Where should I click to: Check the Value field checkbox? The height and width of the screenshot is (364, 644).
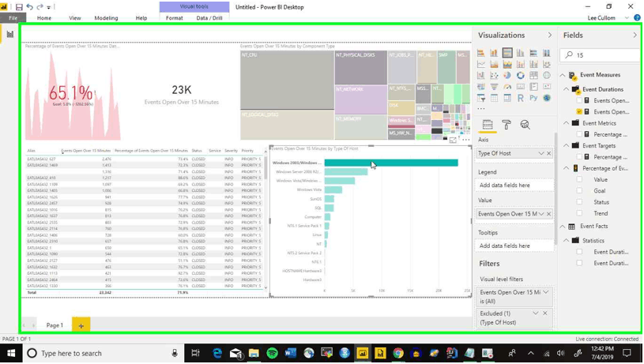pos(579,179)
